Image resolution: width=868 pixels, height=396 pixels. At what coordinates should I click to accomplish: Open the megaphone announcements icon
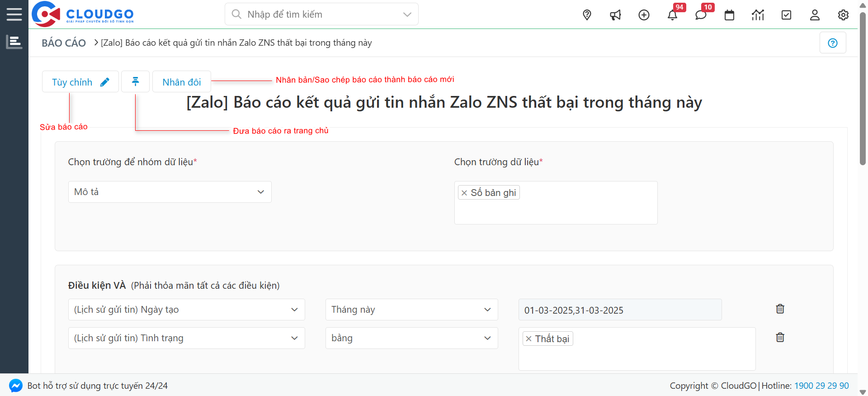[615, 15]
